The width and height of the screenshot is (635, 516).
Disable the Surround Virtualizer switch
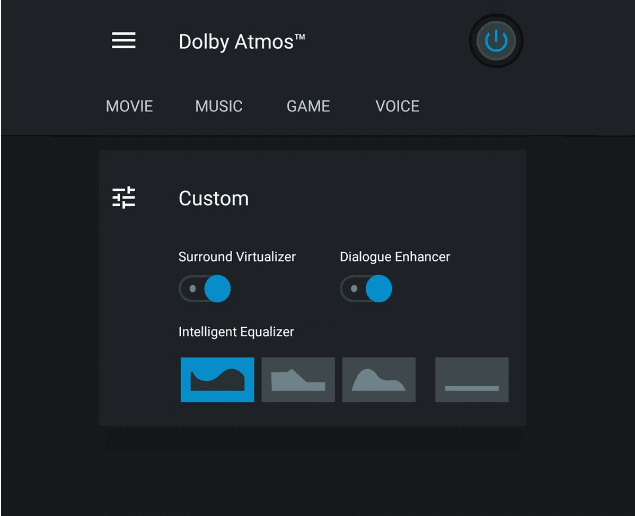pyautogui.click(x=205, y=289)
